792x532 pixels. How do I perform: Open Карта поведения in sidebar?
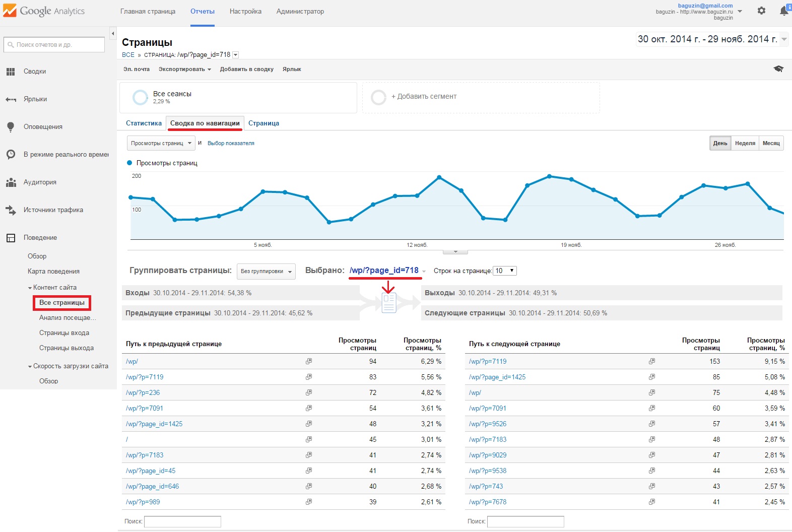click(x=53, y=272)
